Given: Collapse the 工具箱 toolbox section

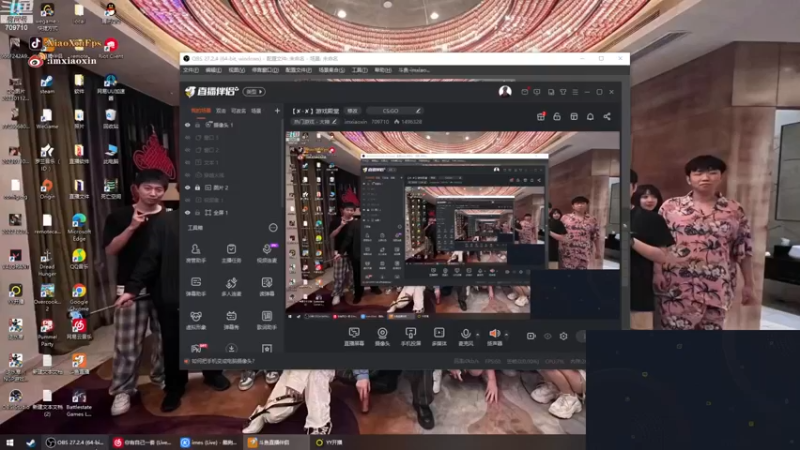Looking at the screenshot, I should point(273,228).
